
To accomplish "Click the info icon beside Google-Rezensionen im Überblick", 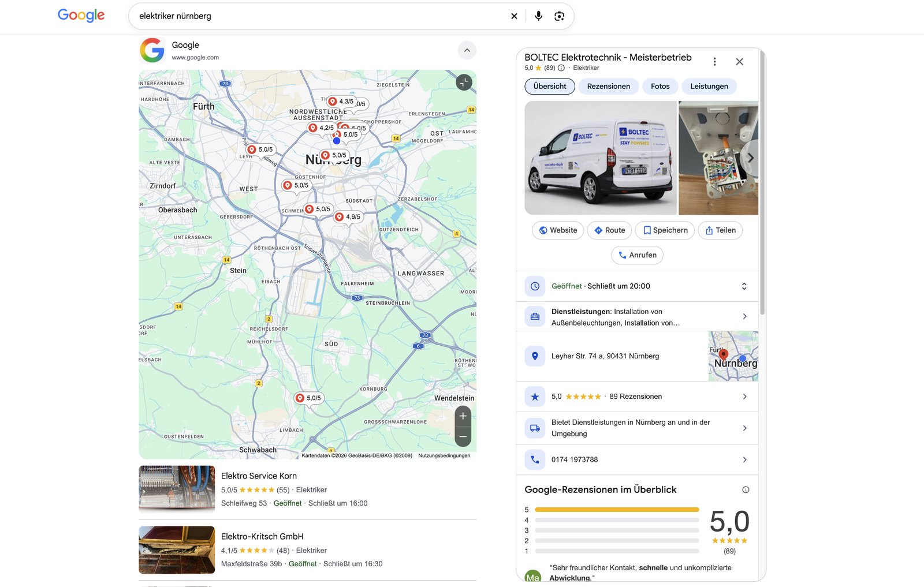I will (746, 490).
